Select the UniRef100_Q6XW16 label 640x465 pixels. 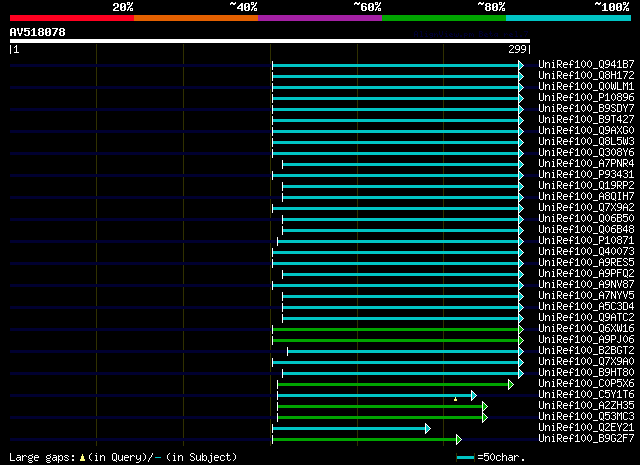point(586,329)
